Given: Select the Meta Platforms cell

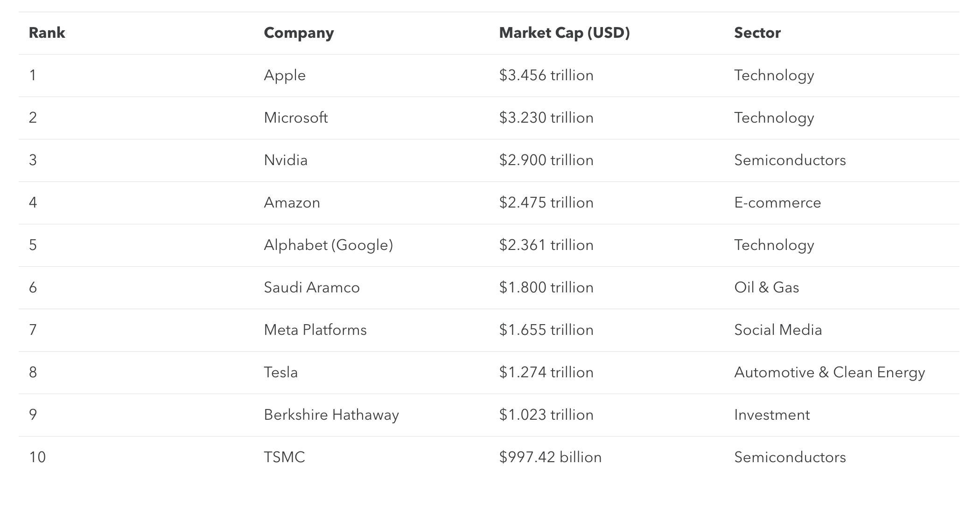Looking at the screenshot, I should [315, 330].
